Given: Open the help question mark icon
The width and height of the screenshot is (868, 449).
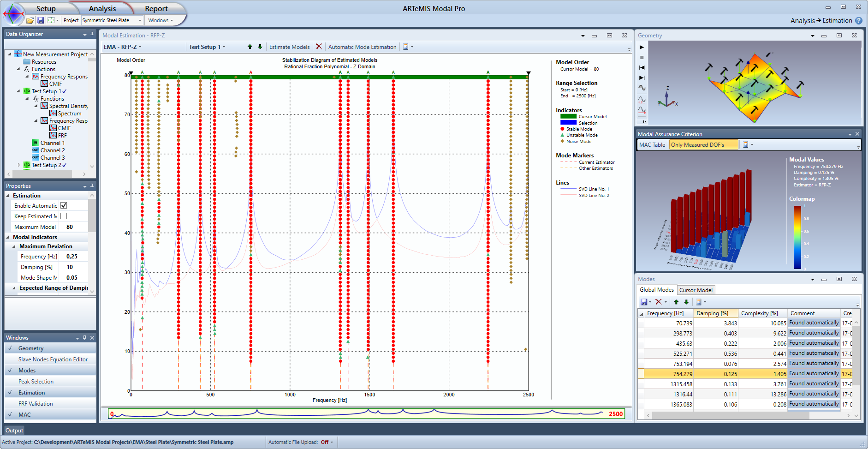Looking at the screenshot, I should pyautogui.click(x=858, y=21).
